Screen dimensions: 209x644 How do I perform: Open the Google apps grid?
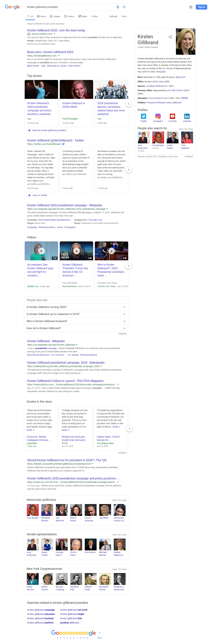pos(191,7)
